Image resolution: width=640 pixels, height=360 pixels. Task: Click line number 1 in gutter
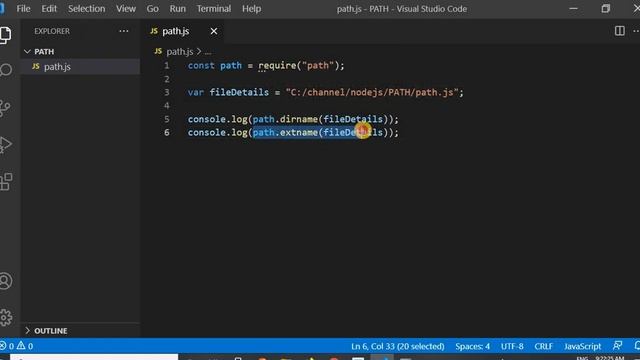pyautogui.click(x=167, y=65)
